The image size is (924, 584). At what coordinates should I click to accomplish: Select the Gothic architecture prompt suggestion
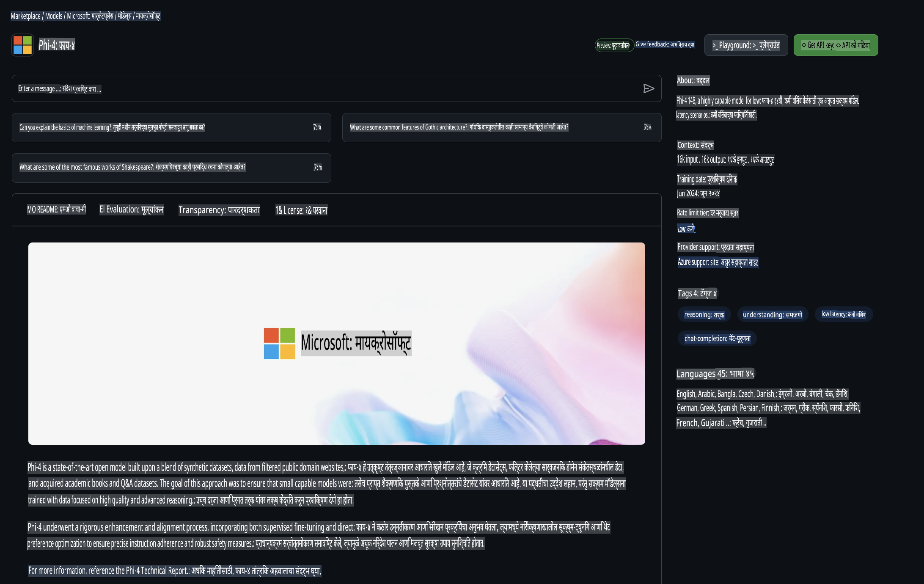point(502,127)
